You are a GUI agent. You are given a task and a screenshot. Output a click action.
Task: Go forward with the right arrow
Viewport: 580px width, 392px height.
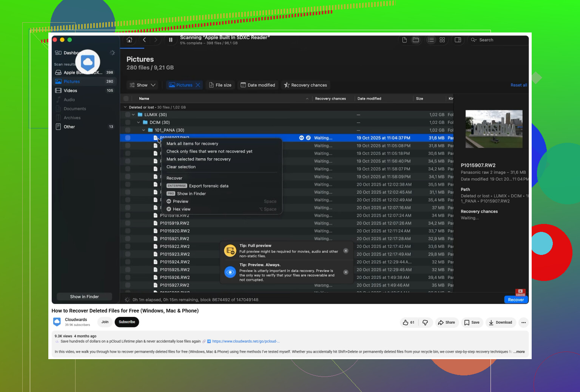(x=156, y=40)
